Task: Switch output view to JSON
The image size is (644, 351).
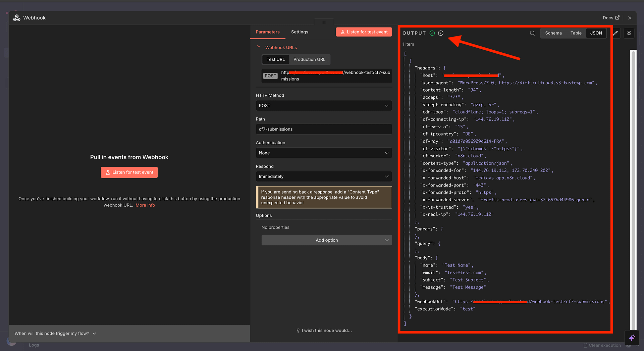Action: pos(596,33)
